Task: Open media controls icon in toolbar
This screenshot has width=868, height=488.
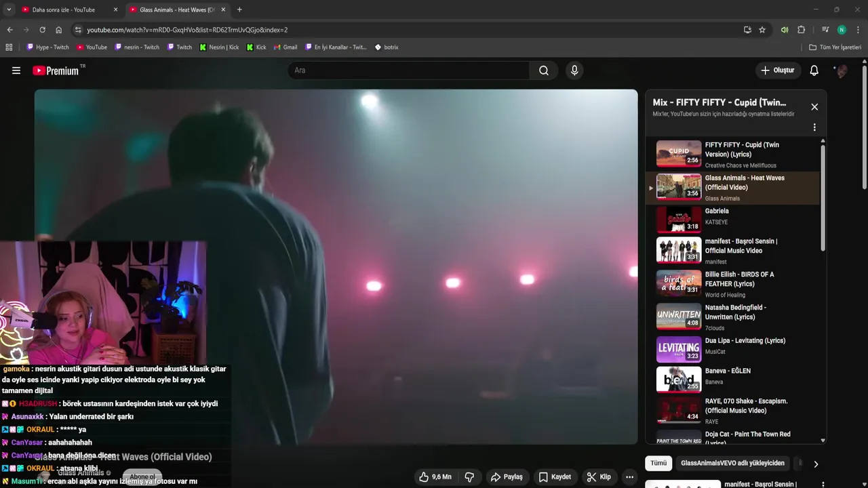Action: point(825,30)
